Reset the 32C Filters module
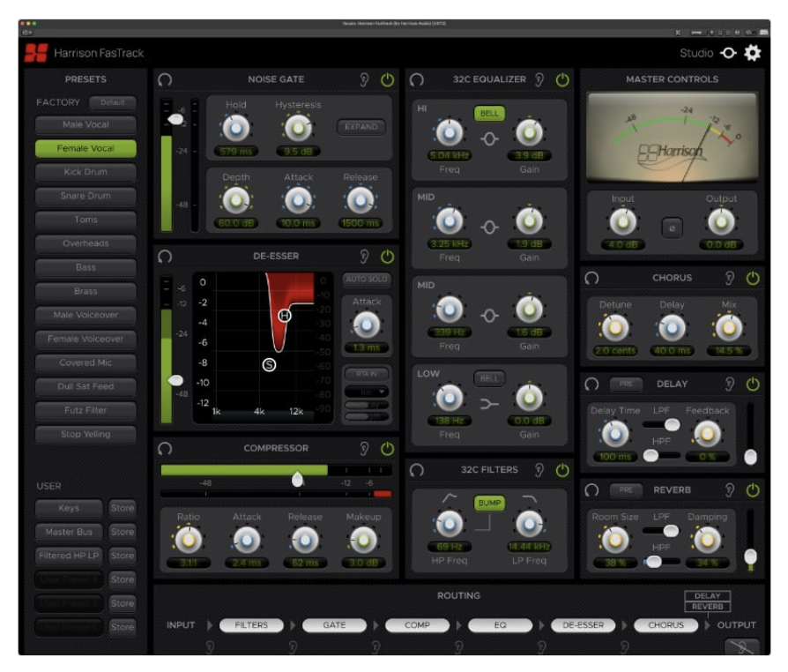The width and height of the screenshot is (788, 672). click(417, 470)
